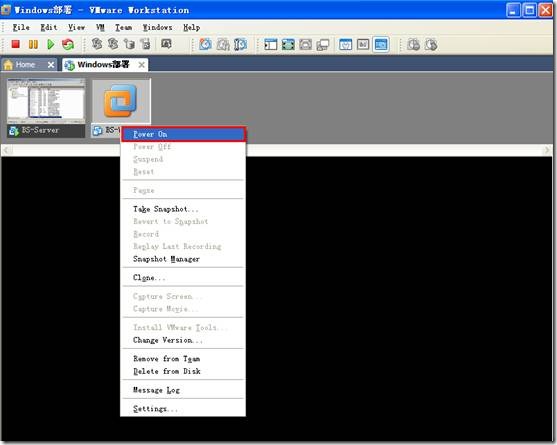Choose Power On in context menu
Image resolution: width=557 pixels, height=445 pixels.
[183, 134]
